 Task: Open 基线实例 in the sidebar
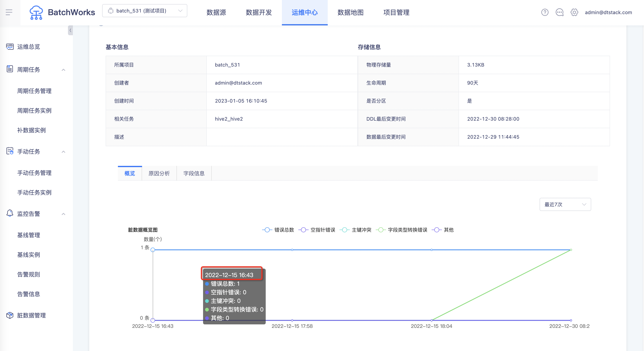point(28,255)
